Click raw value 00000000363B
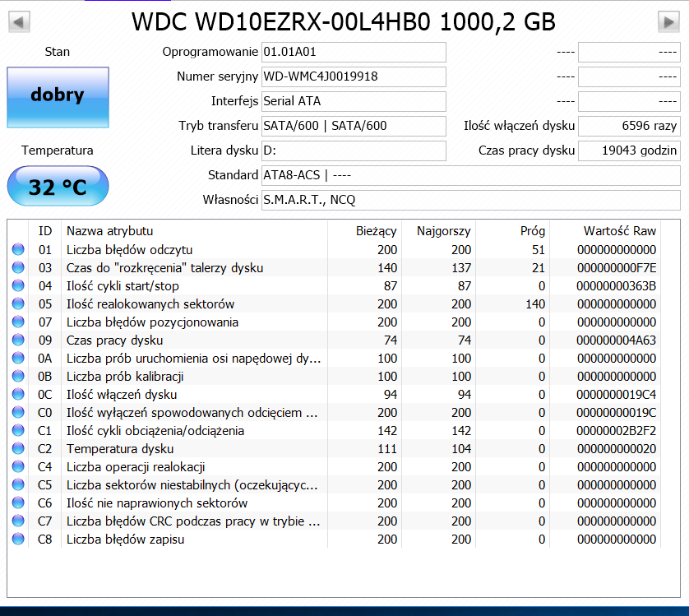Image resolution: width=689 pixels, height=616 pixels. pyautogui.click(x=616, y=286)
